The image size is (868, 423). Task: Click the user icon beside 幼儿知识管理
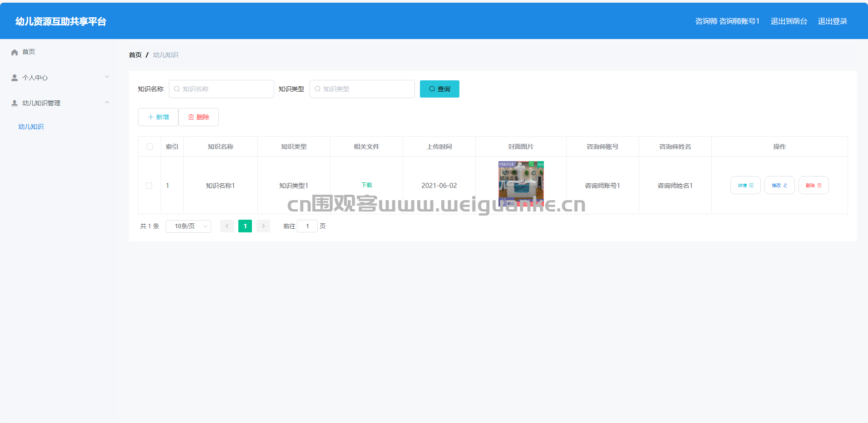15,103
